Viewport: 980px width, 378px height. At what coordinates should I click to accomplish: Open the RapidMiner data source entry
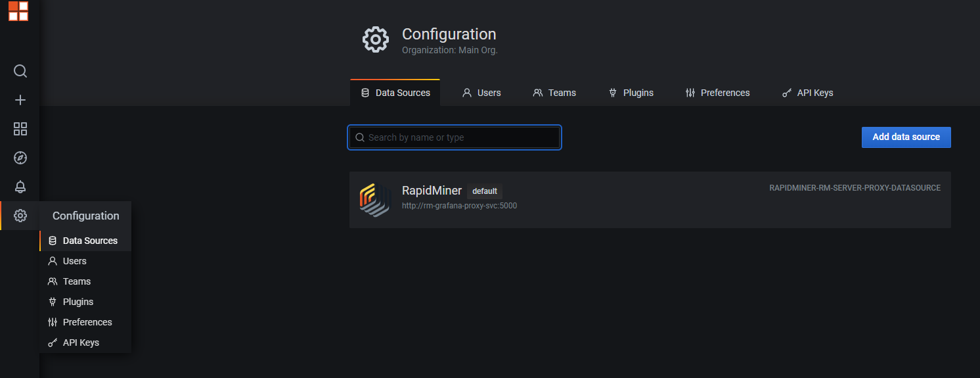click(x=432, y=191)
